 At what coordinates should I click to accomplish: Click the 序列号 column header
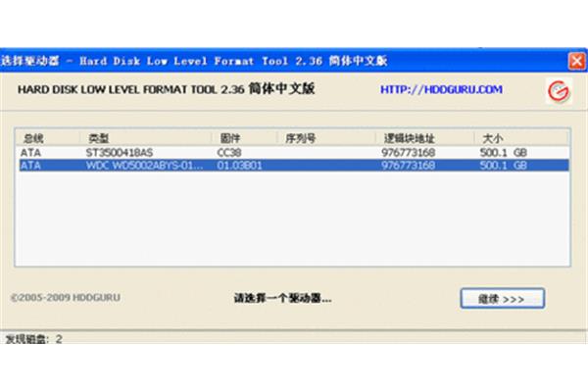point(326,138)
